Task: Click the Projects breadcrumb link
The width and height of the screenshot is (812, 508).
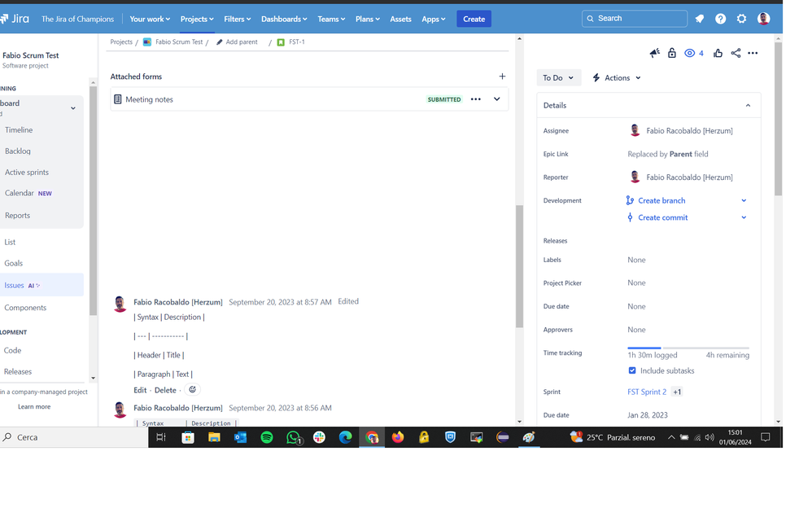Action: point(121,42)
